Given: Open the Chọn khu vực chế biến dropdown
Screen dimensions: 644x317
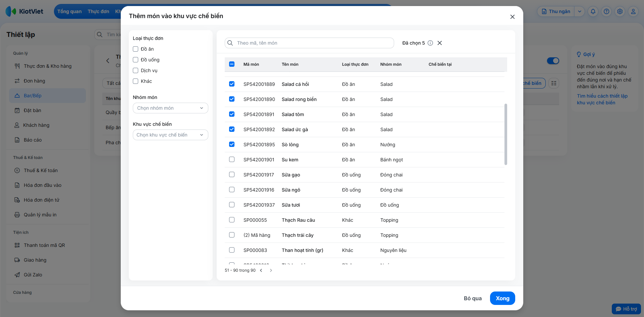Looking at the screenshot, I should coord(170,135).
